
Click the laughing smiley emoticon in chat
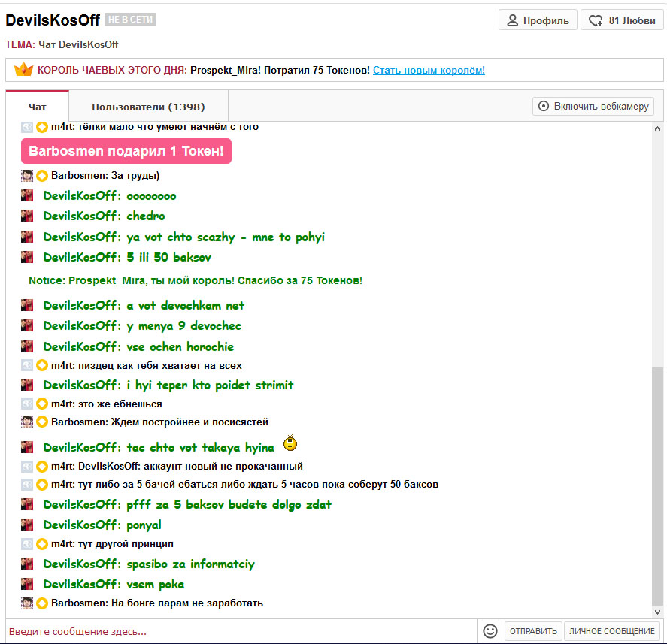(x=290, y=443)
